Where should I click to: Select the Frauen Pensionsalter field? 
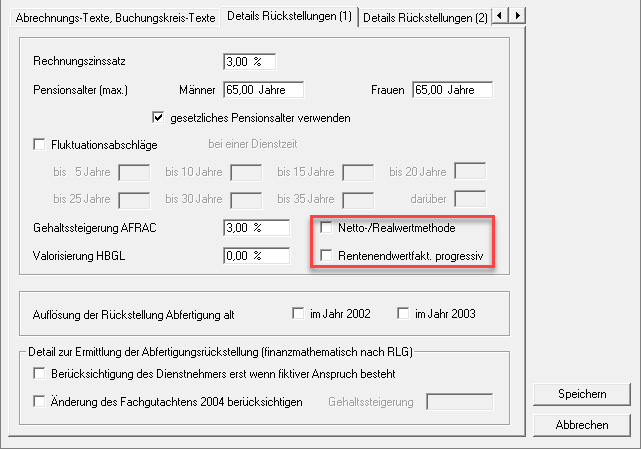pos(452,90)
